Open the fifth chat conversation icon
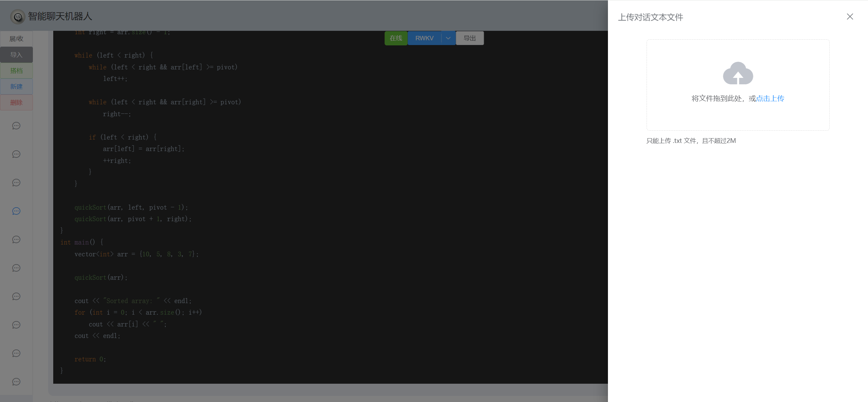Screen dimensions: 868x402 click(16, 239)
